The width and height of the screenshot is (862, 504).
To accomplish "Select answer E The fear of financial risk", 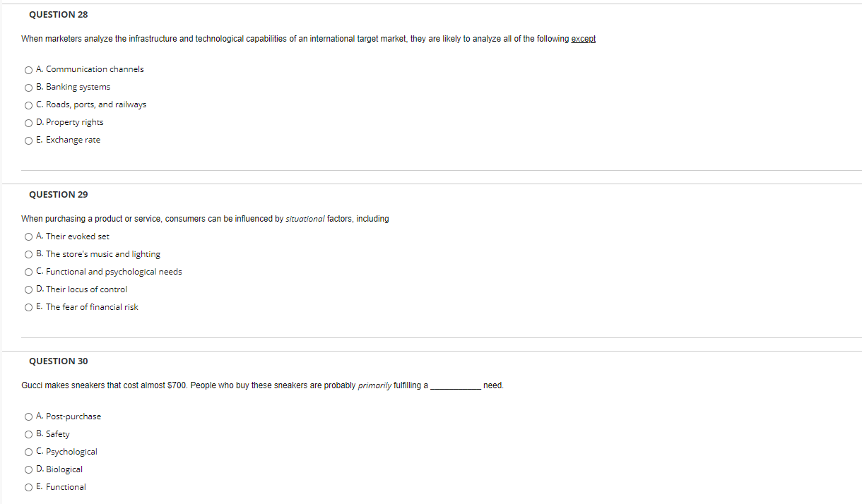I will 28,307.
